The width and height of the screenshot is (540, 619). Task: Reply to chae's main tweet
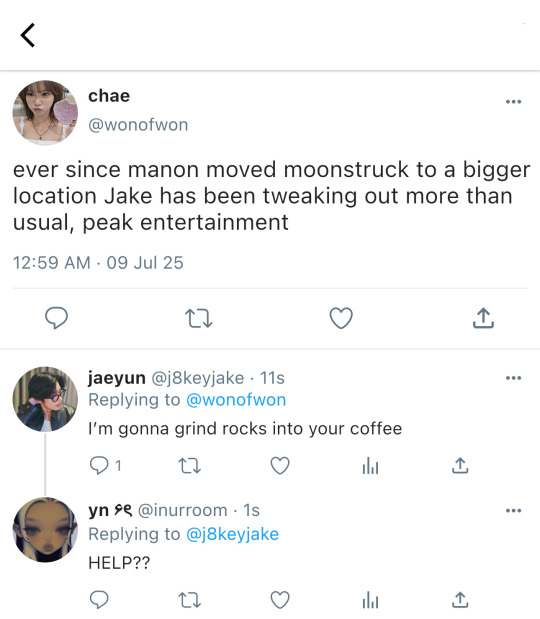coord(56,318)
